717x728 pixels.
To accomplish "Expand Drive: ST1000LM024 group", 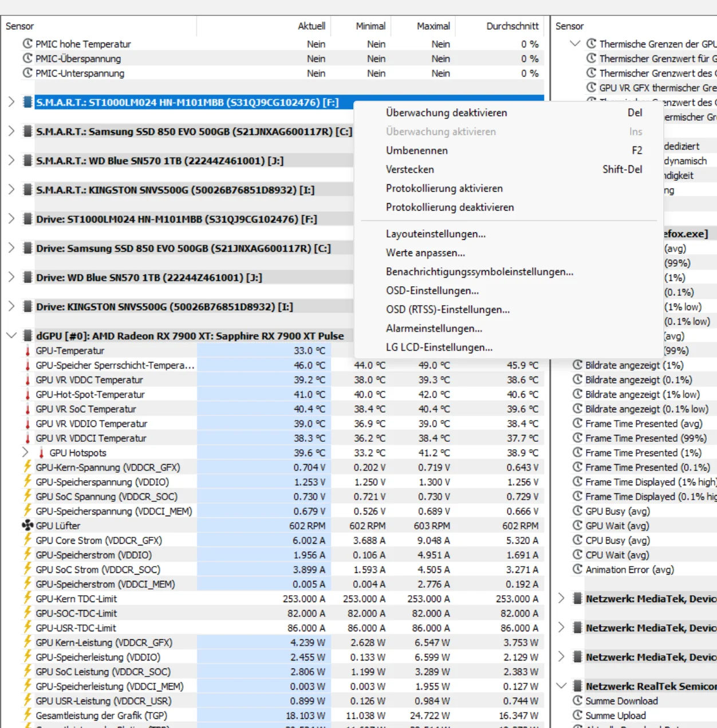I will tap(11, 219).
